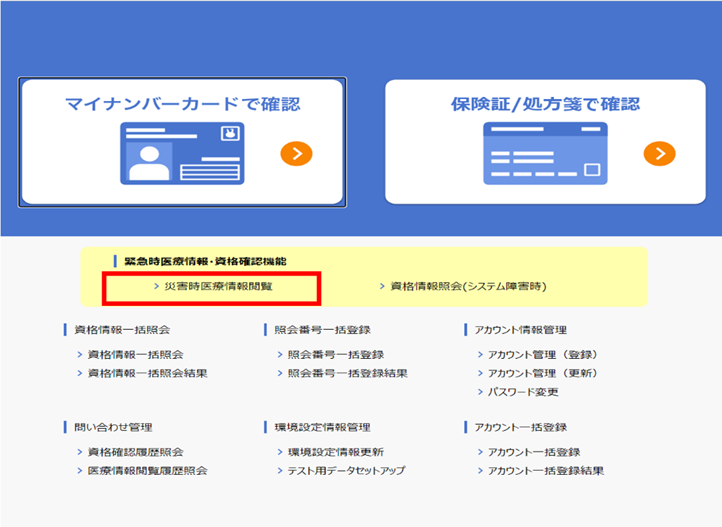View 照会番号一括登録結果
Image resolution: width=722 pixels, height=527 pixels.
pyautogui.click(x=347, y=373)
